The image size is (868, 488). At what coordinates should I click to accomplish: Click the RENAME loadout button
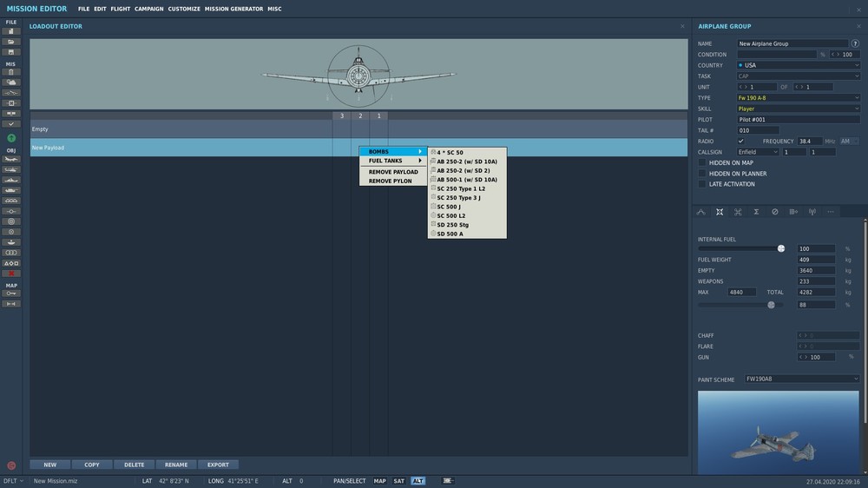(x=176, y=465)
